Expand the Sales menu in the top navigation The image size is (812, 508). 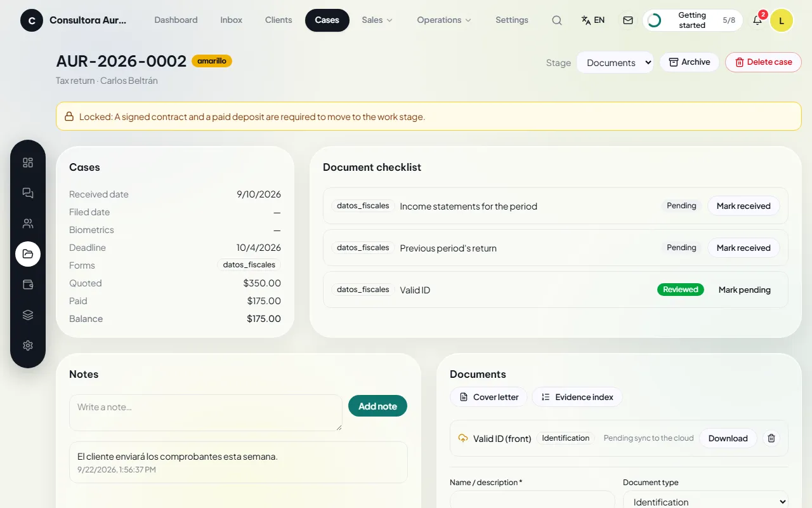click(377, 20)
